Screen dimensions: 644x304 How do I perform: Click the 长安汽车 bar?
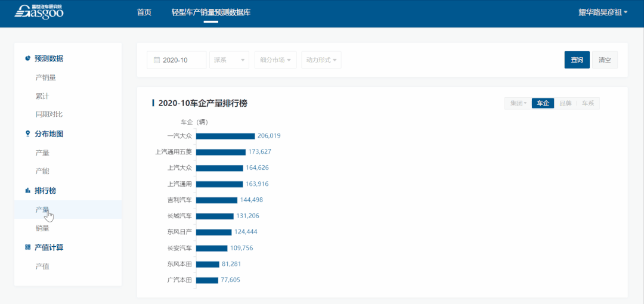pyautogui.click(x=212, y=248)
